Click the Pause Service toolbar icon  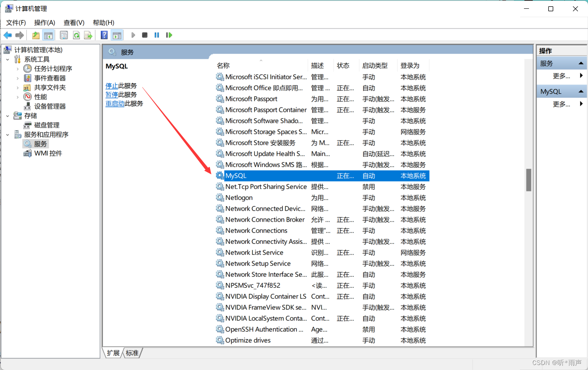click(157, 35)
